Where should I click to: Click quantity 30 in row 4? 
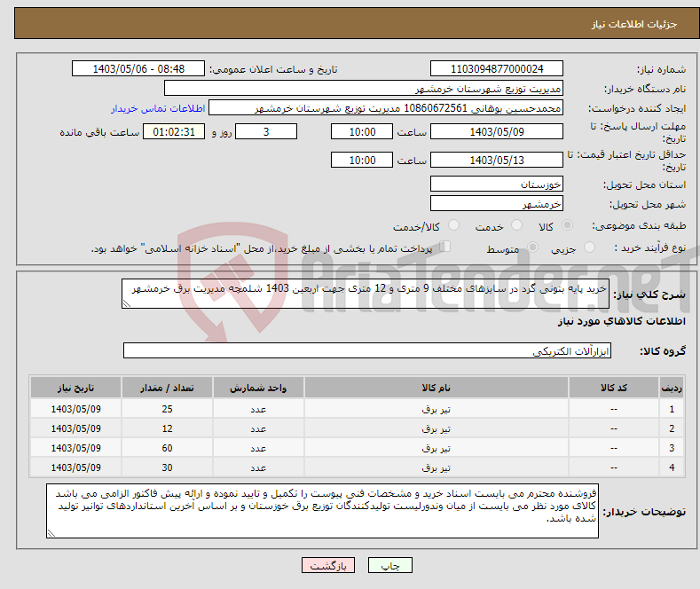point(167,467)
